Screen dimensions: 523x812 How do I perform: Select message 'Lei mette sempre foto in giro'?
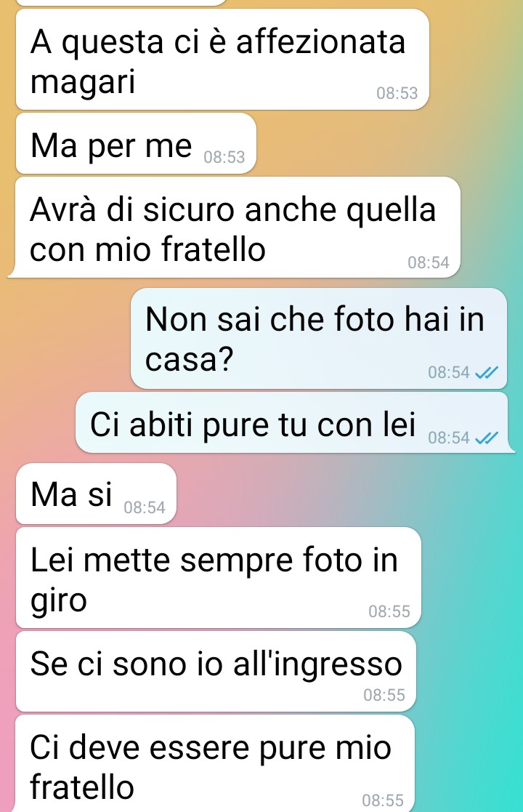point(219,578)
